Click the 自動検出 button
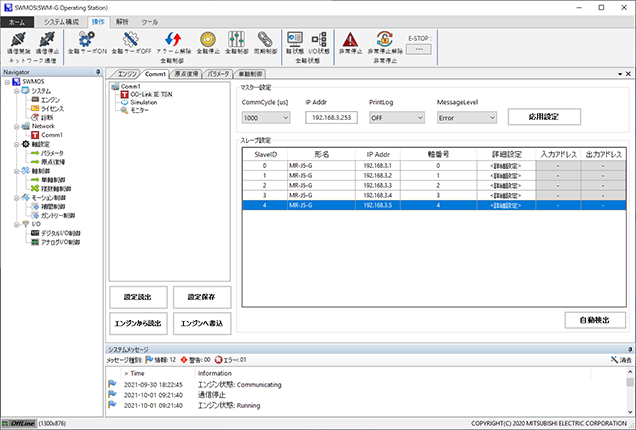 coord(595,320)
